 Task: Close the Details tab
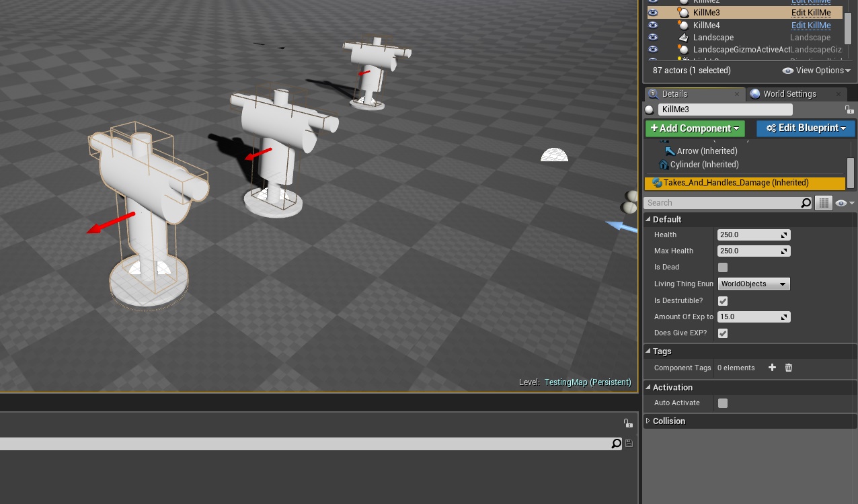click(737, 94)
